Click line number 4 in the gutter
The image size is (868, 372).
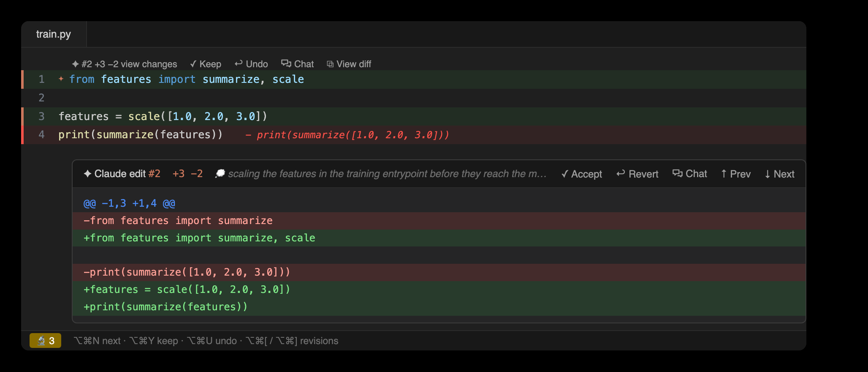click(x=41, y=135)
